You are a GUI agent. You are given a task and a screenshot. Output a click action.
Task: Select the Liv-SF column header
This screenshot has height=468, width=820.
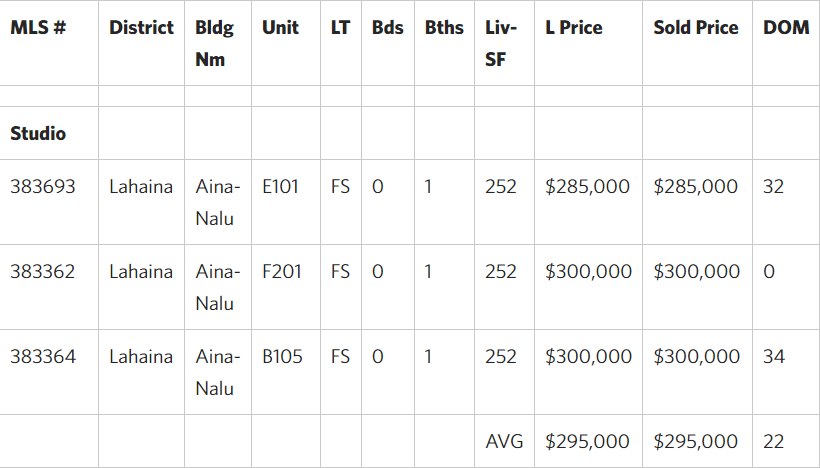point(500,43)
